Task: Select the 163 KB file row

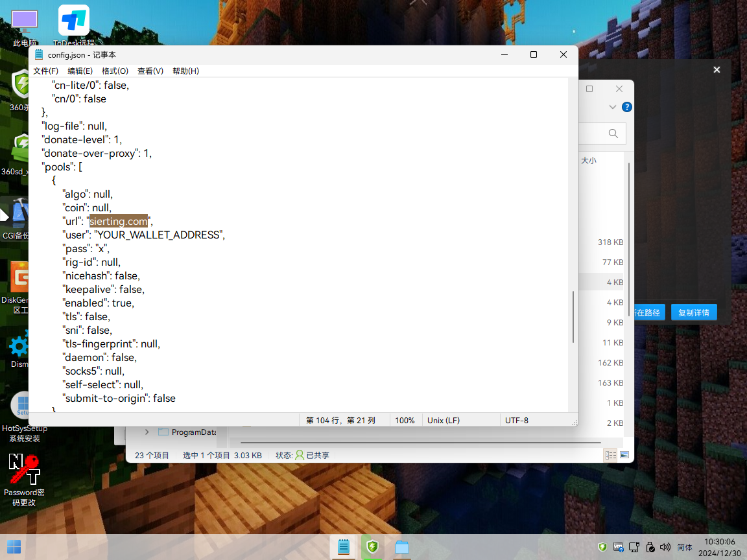Action: click(x=610, y=383)
